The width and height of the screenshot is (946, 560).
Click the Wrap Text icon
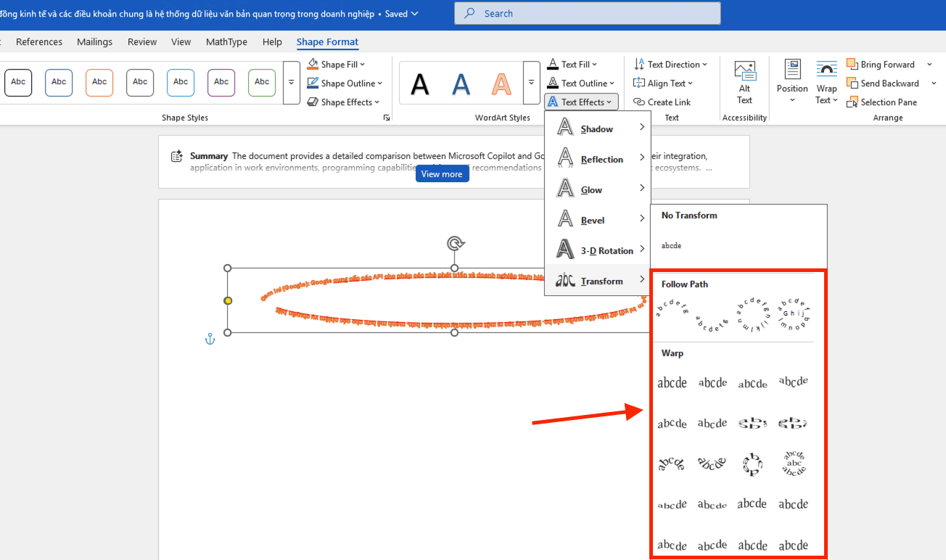click(x=826, y=70)
